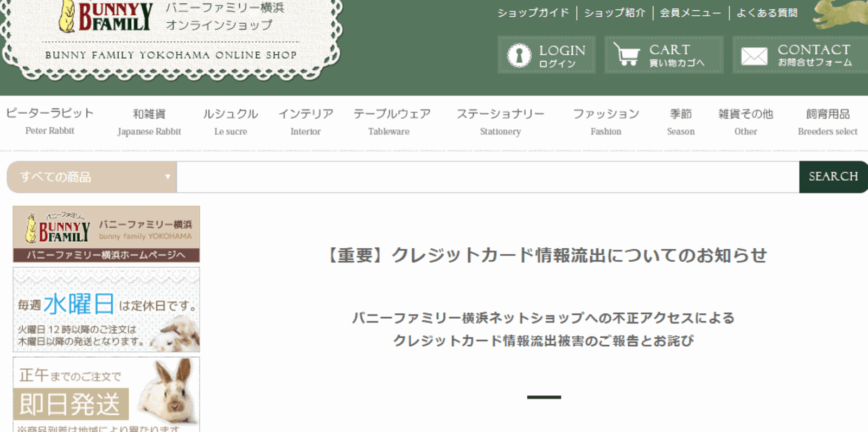Viewport: 868px width, 432px height.
Task: Open the 雑貨その他 Other category
Action: click(x=746, y=122)
